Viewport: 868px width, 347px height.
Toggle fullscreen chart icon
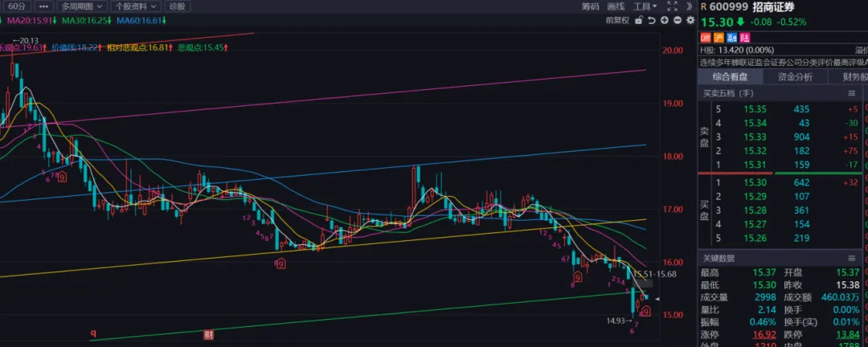672,6
